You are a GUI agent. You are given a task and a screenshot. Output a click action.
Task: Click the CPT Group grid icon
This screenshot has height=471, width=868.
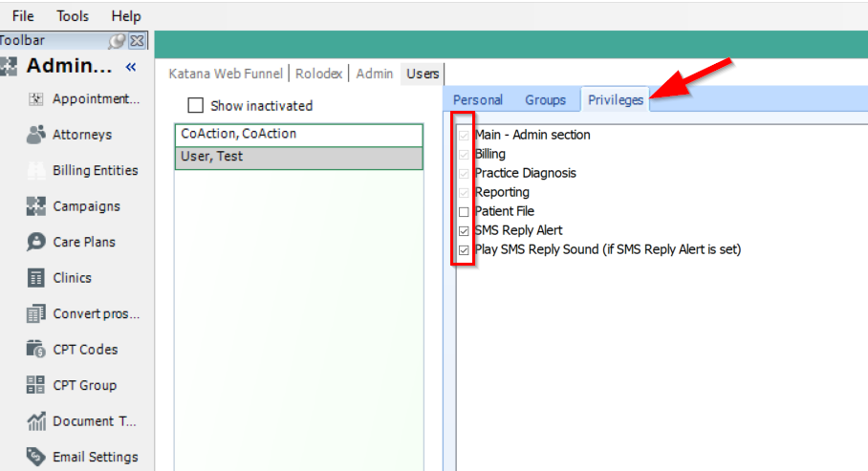click(36, 385)
